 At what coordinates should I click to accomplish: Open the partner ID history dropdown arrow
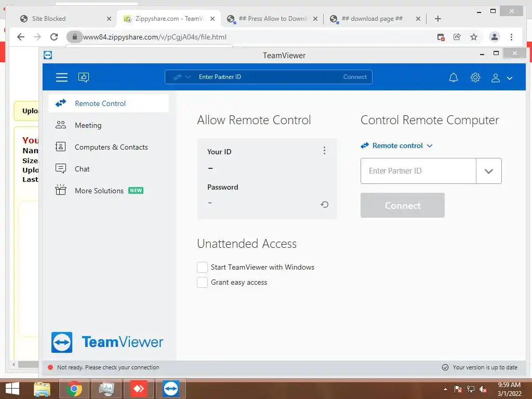488,171
